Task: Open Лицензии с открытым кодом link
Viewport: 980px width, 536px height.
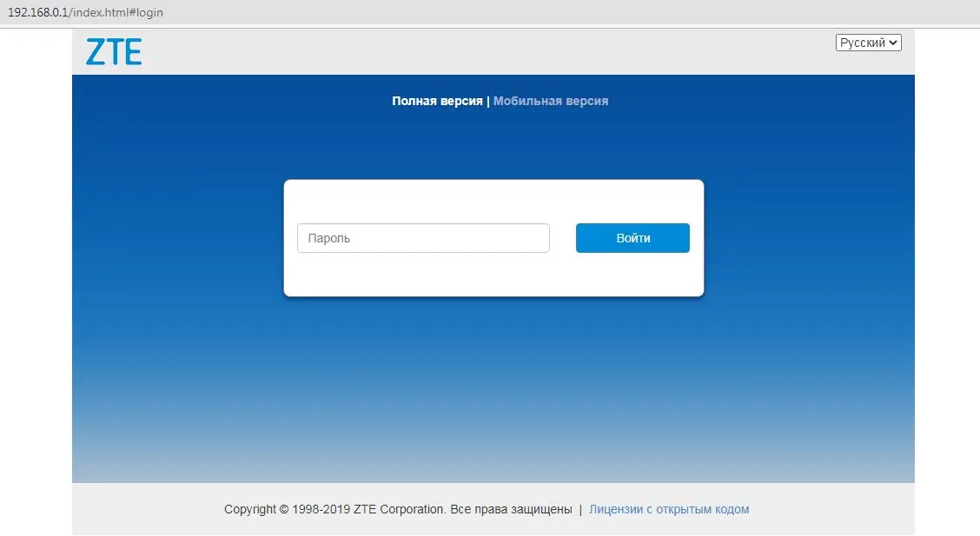Action: pyautogui.click(x=669, y=509)
